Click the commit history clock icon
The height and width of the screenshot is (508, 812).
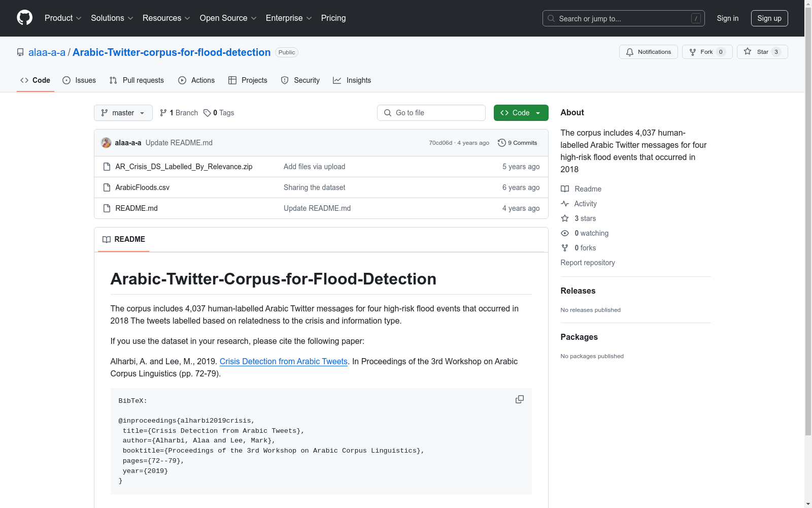[x=502, y=143]
